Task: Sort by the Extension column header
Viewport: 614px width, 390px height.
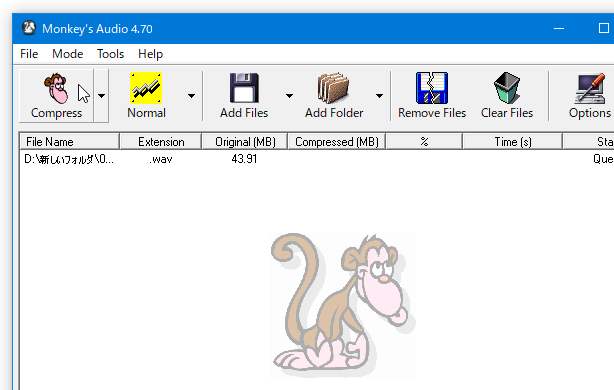Action: 161,142
